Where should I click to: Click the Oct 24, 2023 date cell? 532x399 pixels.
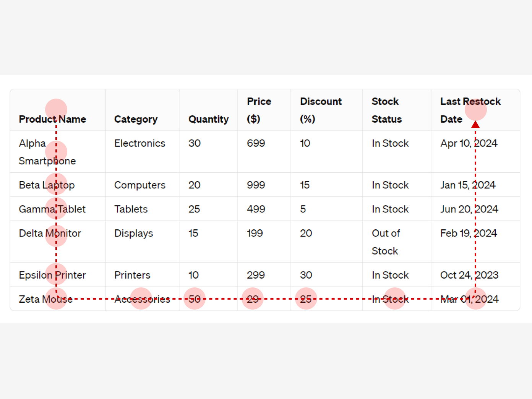(469, 275)
